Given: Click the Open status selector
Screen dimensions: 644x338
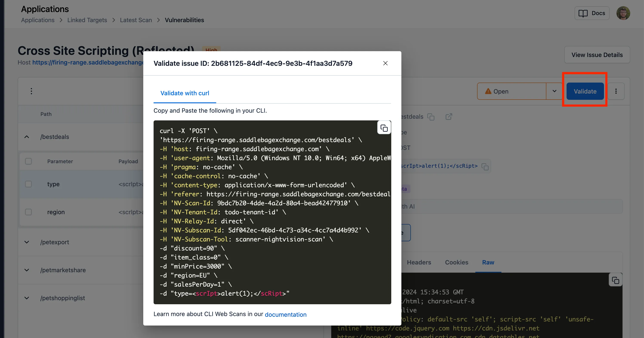Looking at the screenshot, I should point(512,91).
